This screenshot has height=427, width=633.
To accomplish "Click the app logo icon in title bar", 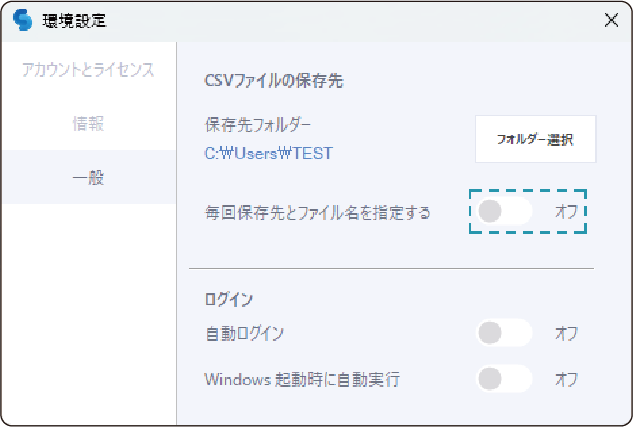I will (23, 20).
